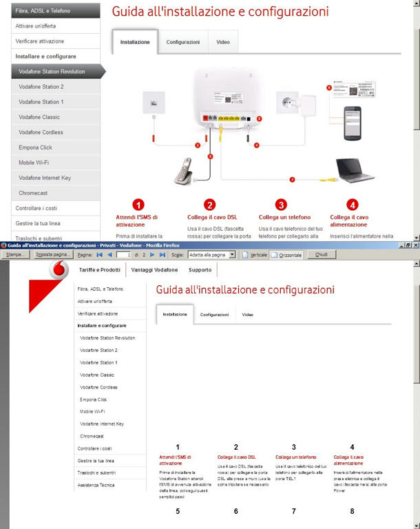Click 'Collega un telefono' heading in preview
Image resolution: width=420 pixels, height=529 pixels.
(x=296, y=457)
